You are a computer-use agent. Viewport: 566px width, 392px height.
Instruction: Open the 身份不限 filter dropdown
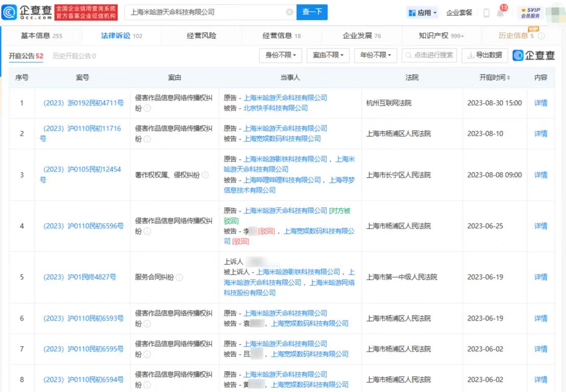coord(280,55)
